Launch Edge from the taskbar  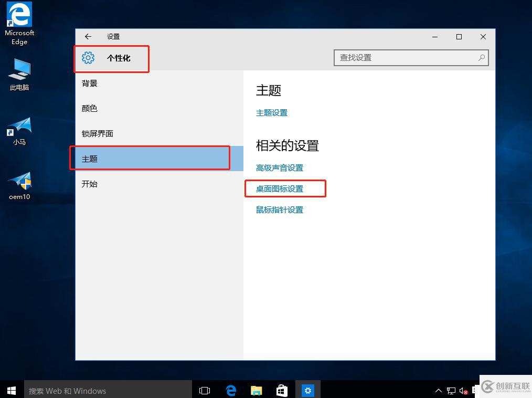click(x=230, y=390)
